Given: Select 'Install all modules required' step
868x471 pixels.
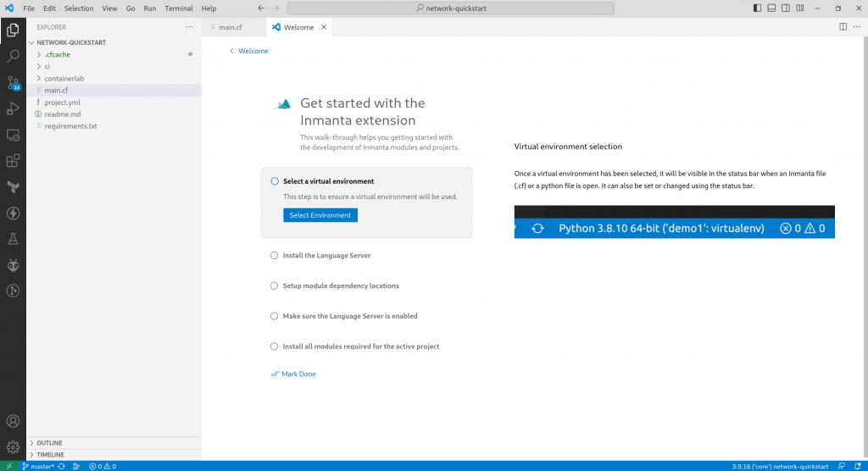Looking at the screenshot, I should click(355, 346).
